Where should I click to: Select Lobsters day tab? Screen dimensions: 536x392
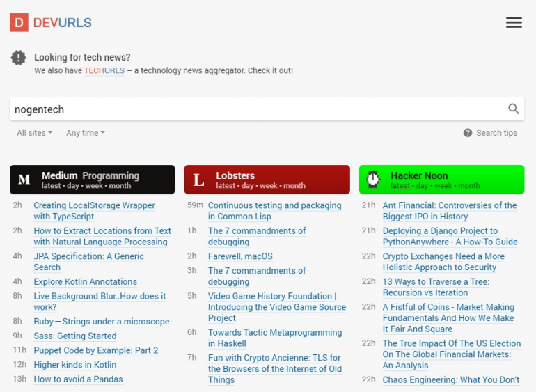(248, 186)
